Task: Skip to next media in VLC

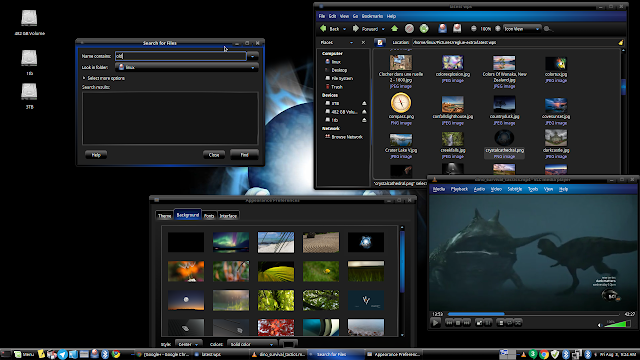Action: click(467, 323)
